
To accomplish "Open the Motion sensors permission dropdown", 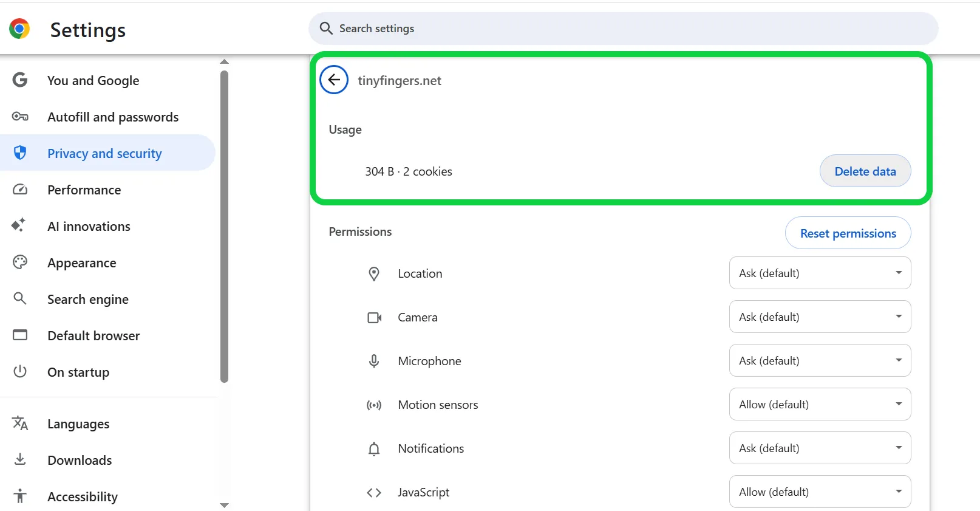I will (820, 404).
